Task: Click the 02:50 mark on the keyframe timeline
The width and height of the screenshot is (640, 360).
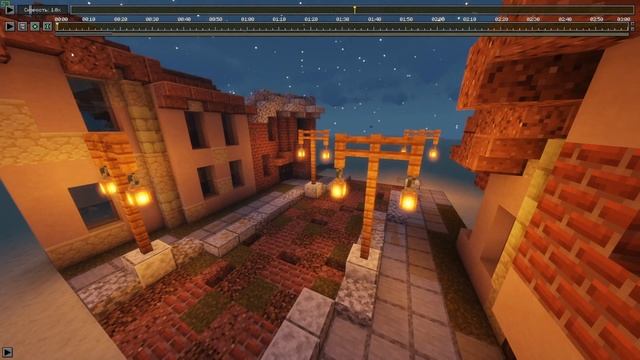Action: (x=596, y=19)
